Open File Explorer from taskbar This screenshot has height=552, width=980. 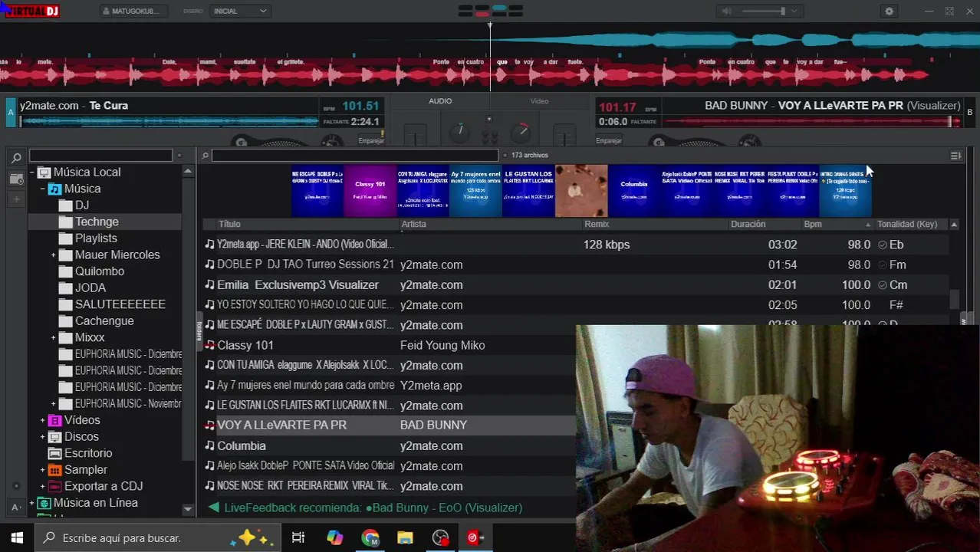[405, 538]
